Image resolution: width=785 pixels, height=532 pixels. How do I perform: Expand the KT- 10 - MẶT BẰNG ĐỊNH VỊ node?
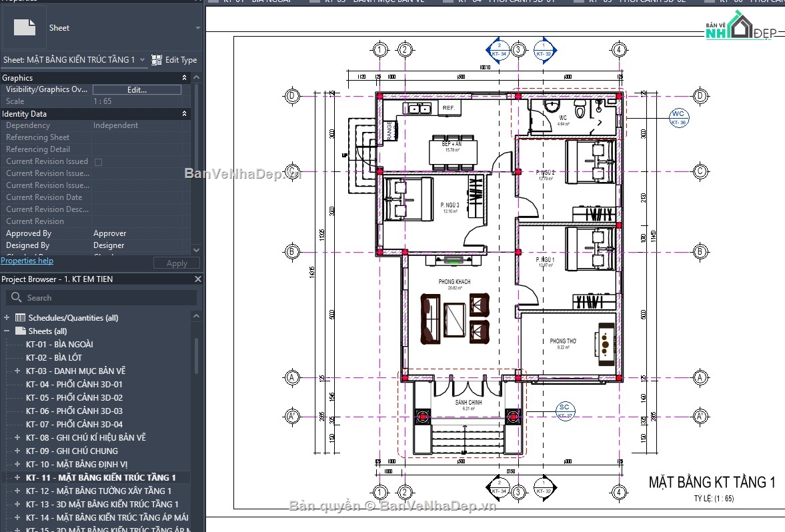[x=17, y=464]
